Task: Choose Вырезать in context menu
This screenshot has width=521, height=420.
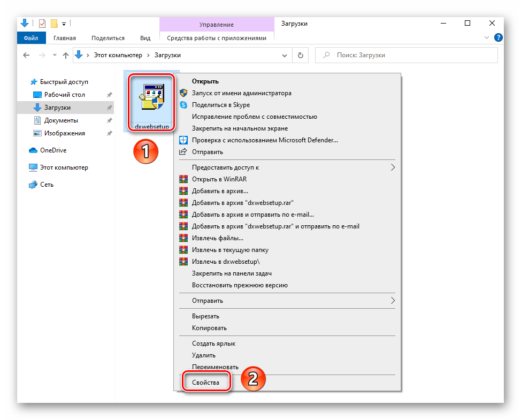Action: (287, 316)
